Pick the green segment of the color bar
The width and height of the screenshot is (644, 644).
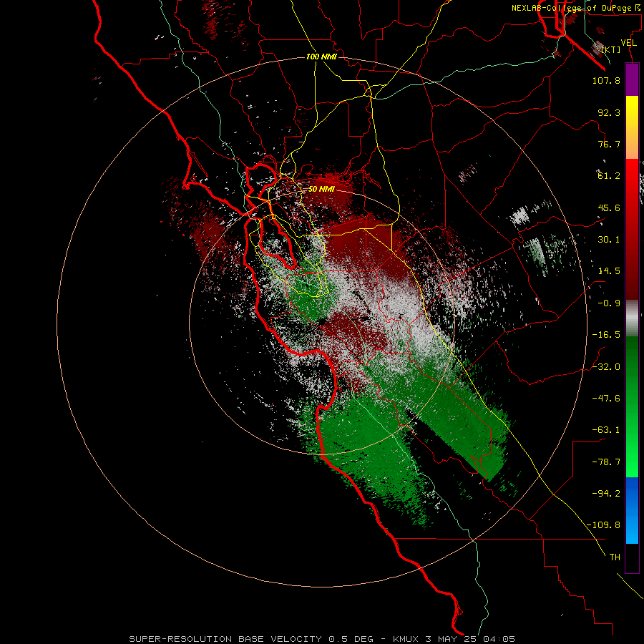pyautogui.click(x=632, y=406)
